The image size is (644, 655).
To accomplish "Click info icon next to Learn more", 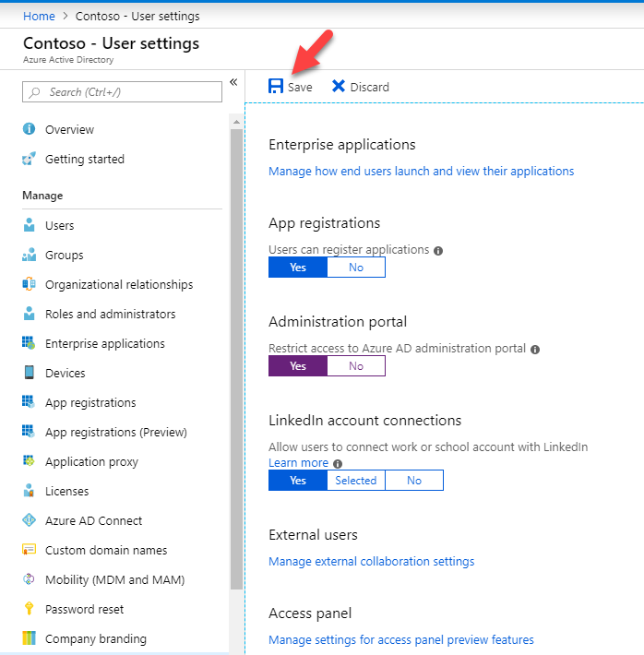I will click(x=338, y=464).
